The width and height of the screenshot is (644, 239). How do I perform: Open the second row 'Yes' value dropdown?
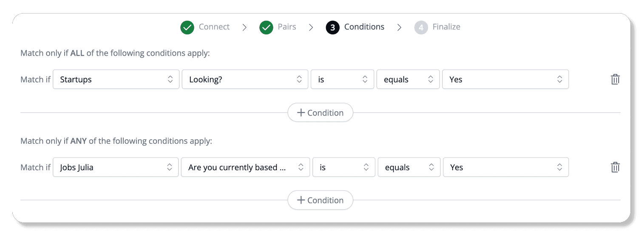pyautogui.click(x=506, y=167)
